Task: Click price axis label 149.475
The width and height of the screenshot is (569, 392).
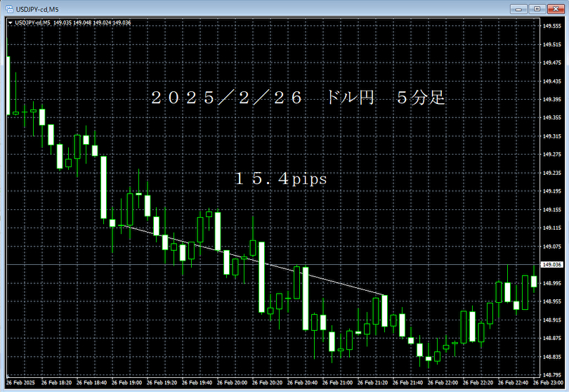Action: click(x=552, y=63)
